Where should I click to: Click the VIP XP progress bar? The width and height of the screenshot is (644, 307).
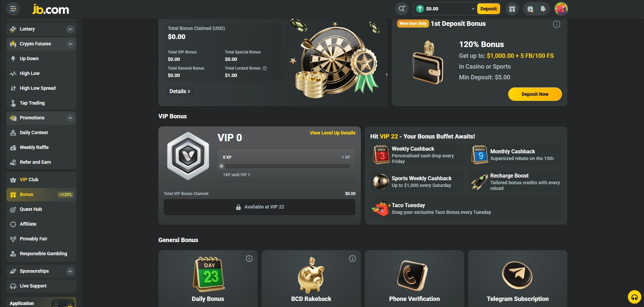pos(286,166)
